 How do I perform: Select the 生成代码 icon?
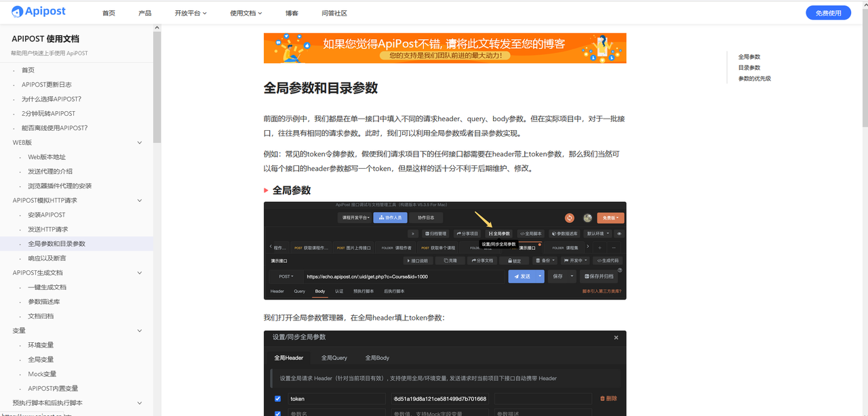coord(598,259)
